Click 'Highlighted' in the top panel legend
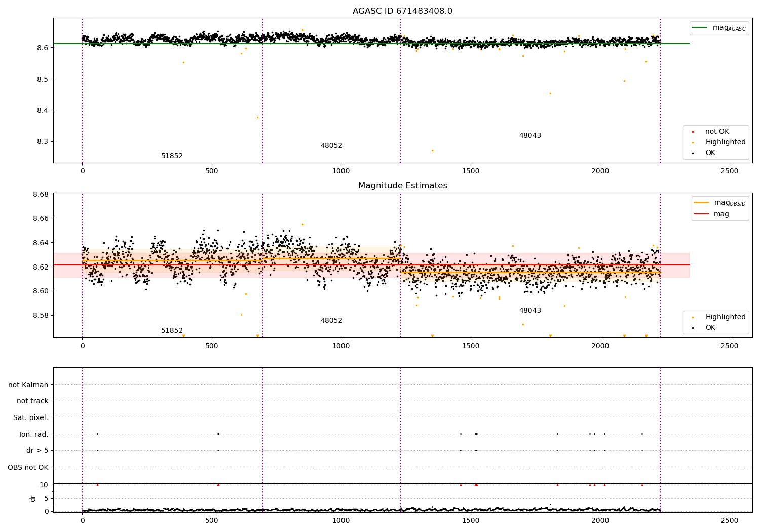Screen dimensions: 760x532 pyautogui.click(x=725, y=142)
